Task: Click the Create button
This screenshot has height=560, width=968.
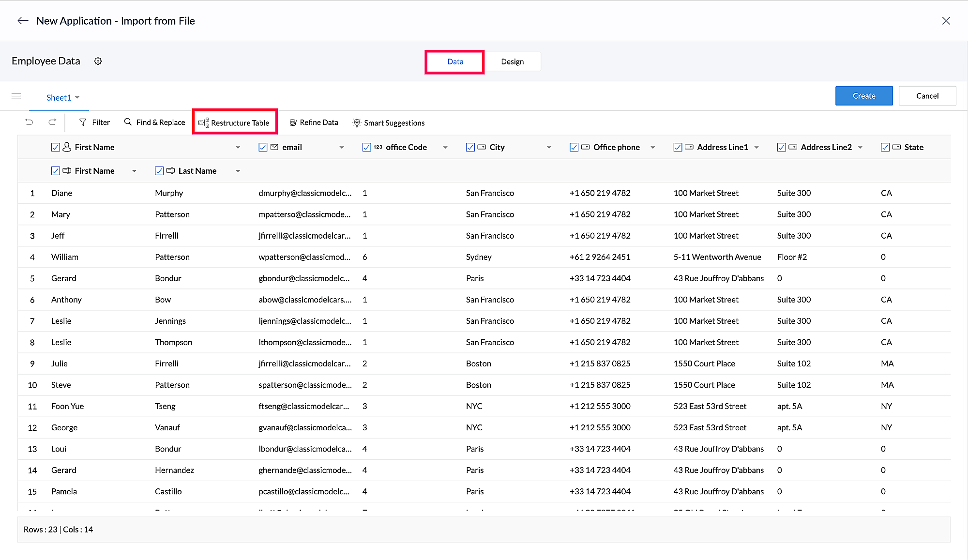Action: tap(864, 96)
